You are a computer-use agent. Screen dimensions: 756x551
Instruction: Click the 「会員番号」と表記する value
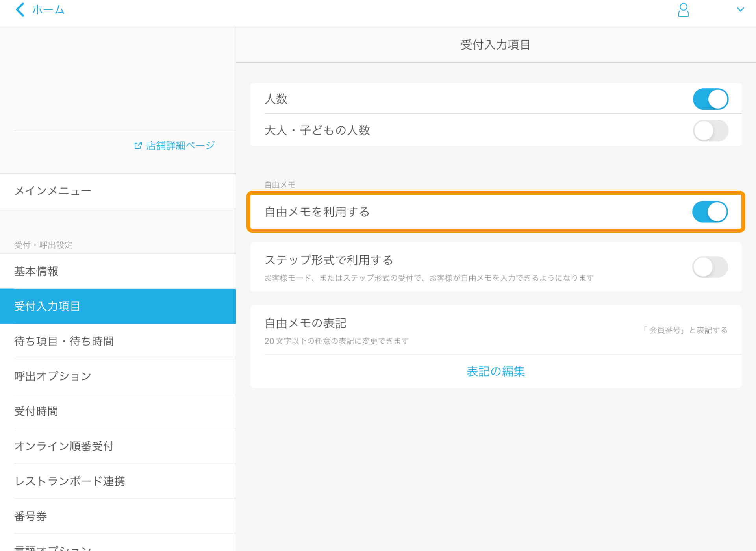pyautogui.click(x=685, y=330)
